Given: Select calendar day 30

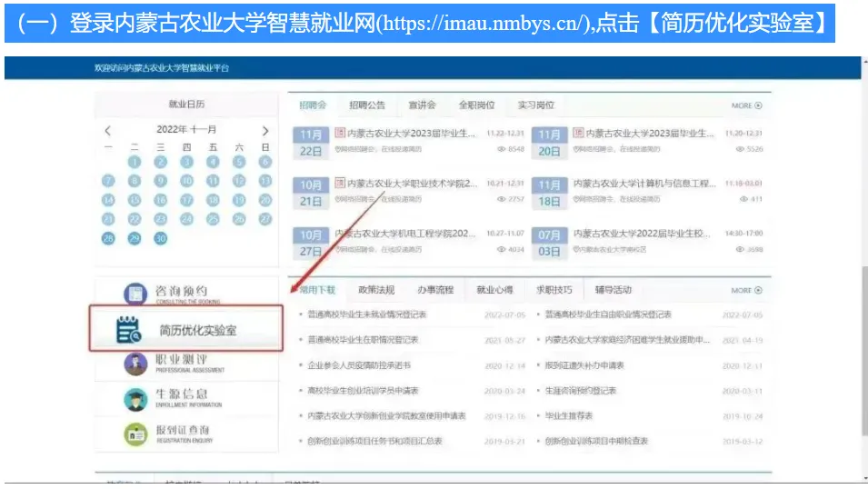Looking at the screenshot, I should pos(161,238).
